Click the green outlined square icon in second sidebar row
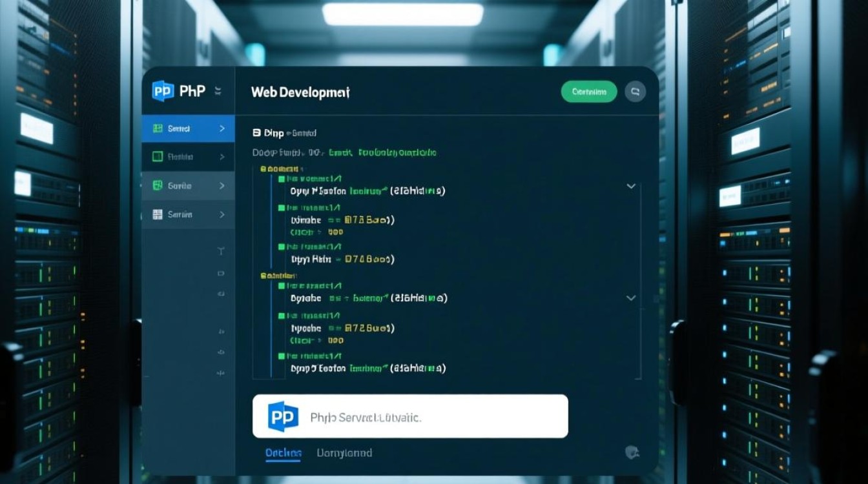Screen dimensions: 868x484 coord(157,156)
